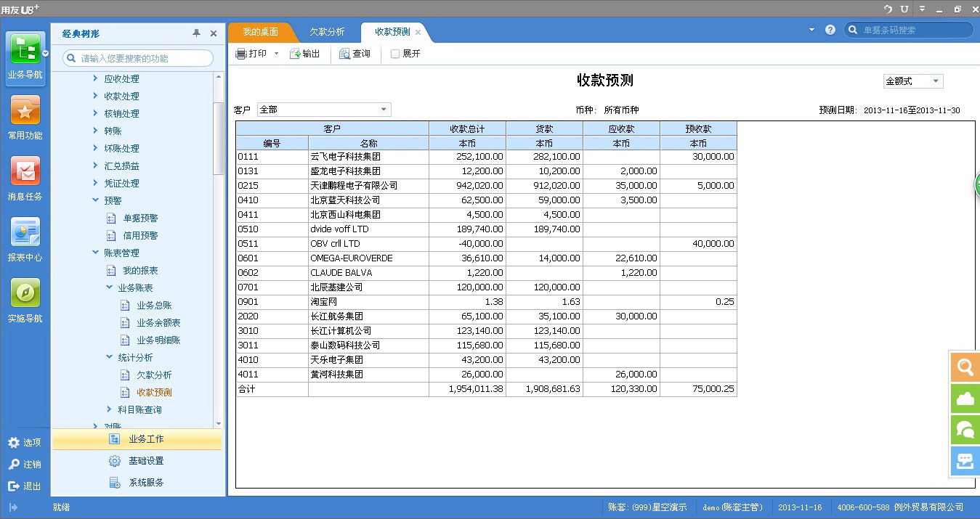Click 账套: (999)星空演示 in the status bar
980x519 pixels.
tap(647, 507)
